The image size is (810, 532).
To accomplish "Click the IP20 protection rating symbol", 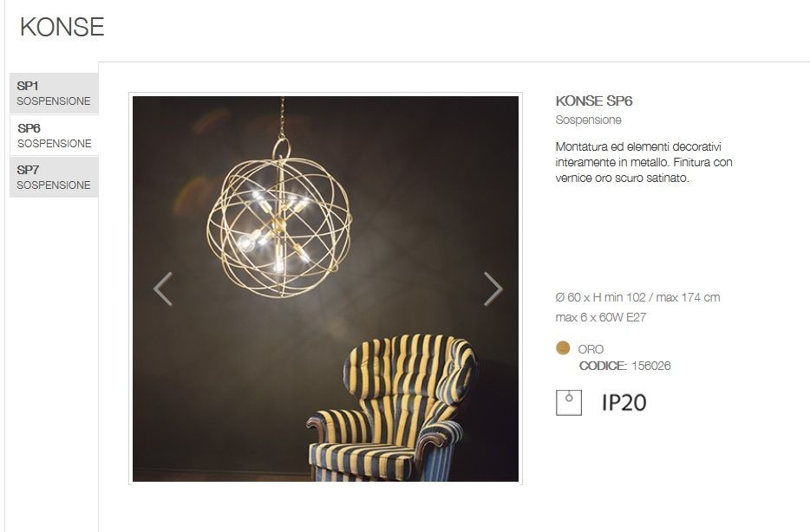I will [x=624, y=403].
